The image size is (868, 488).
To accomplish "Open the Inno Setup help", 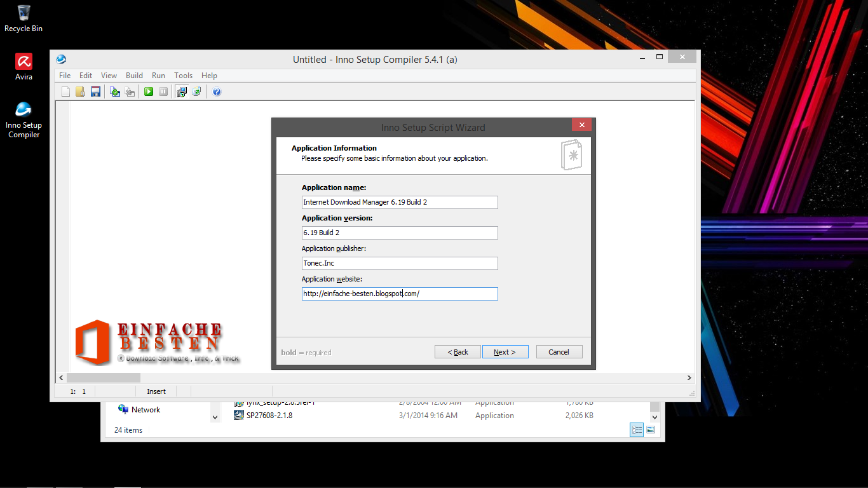I will pos(216,91).
